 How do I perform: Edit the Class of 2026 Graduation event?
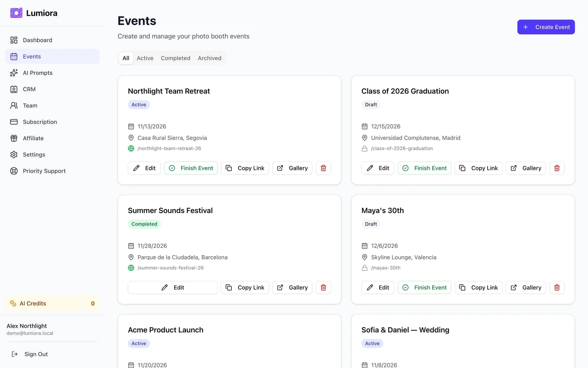378,168
